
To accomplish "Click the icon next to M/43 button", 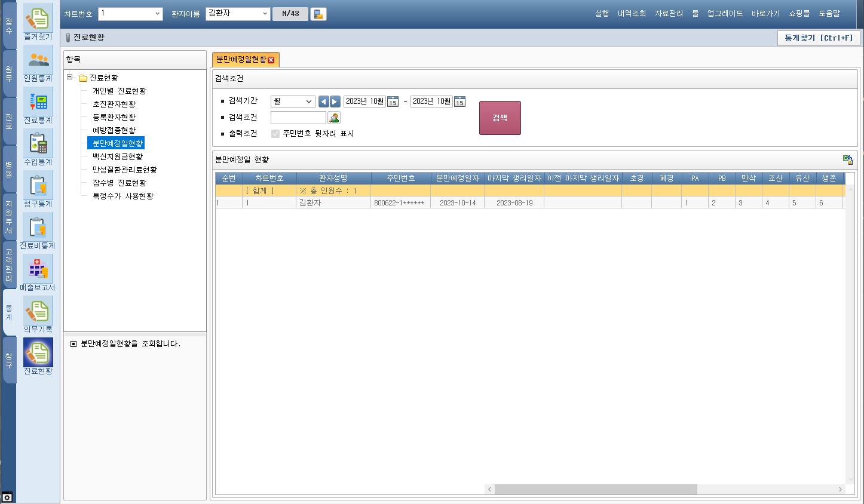I will tap(318, 14).
